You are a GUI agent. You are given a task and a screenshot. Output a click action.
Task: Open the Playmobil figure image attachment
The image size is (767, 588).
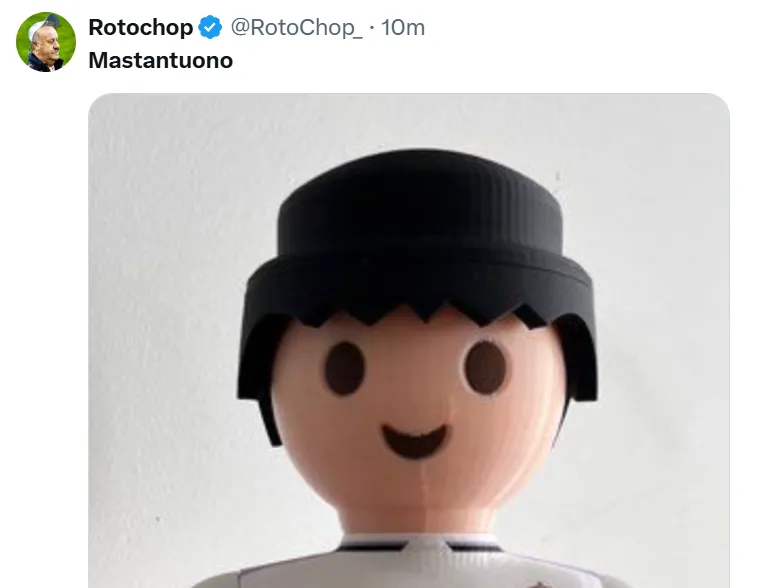click(409, 340)
